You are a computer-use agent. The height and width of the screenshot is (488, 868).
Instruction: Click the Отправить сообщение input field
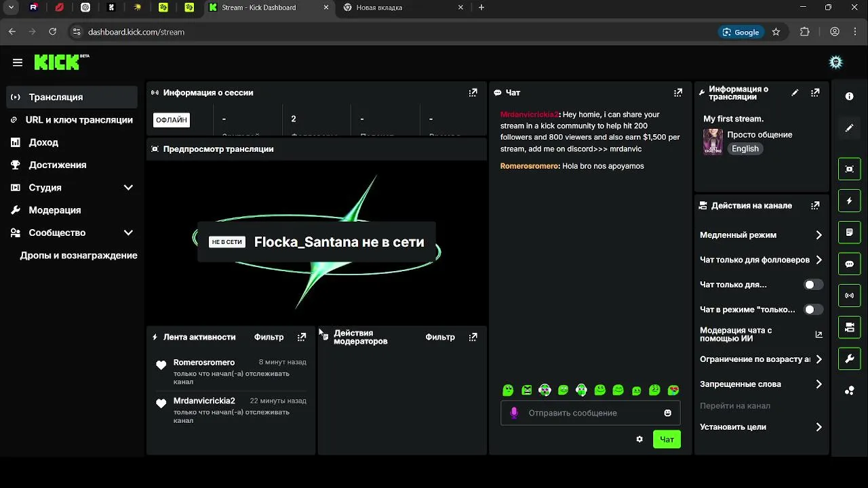[x=591, y=413]
